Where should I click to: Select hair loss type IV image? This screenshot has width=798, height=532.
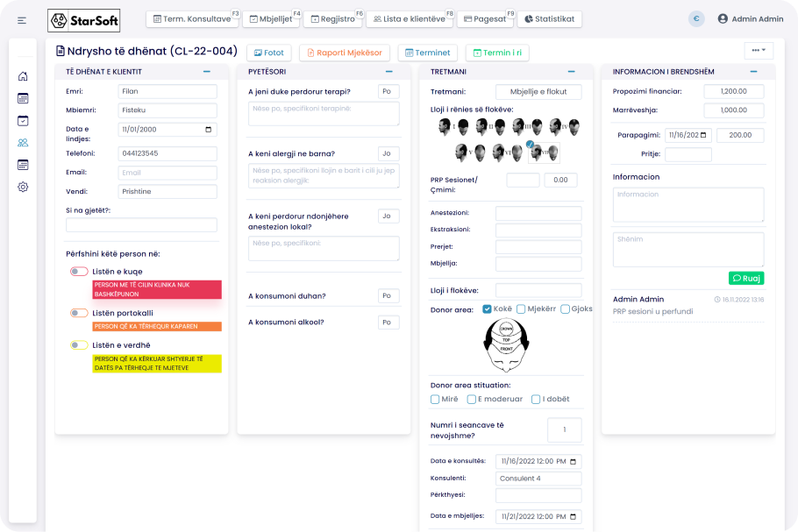pyautogui.click(x=565, y=126)
